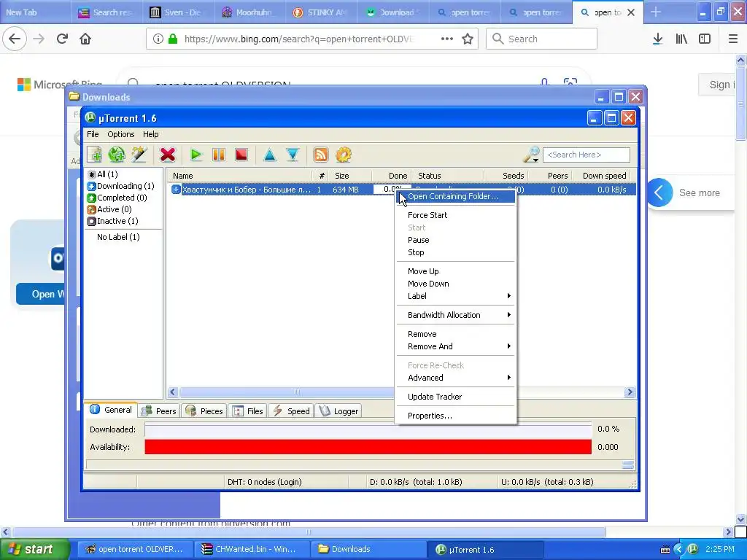Open the page actions three-dot menu
This screenshot has height=560, width=747.
point(447,39)
